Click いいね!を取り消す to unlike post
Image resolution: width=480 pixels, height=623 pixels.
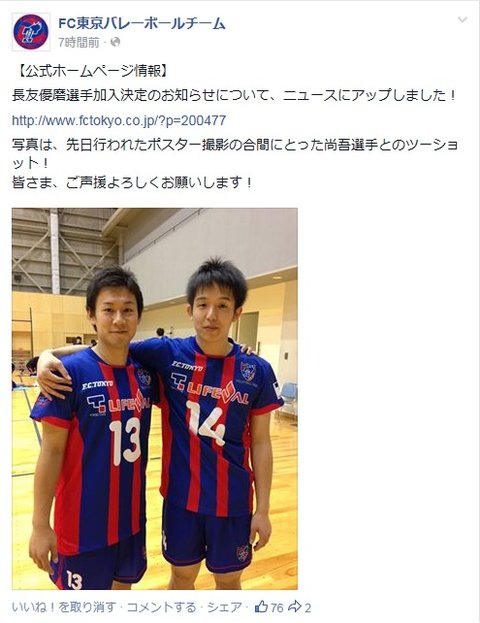tap(64, 607)
